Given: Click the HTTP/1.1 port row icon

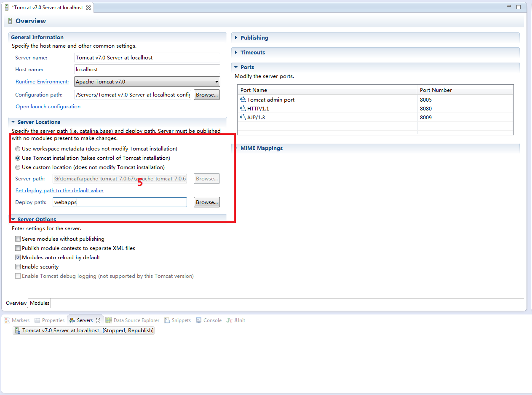Looking at the screenshot, I should pyautogui.click(x=243, y=109).
